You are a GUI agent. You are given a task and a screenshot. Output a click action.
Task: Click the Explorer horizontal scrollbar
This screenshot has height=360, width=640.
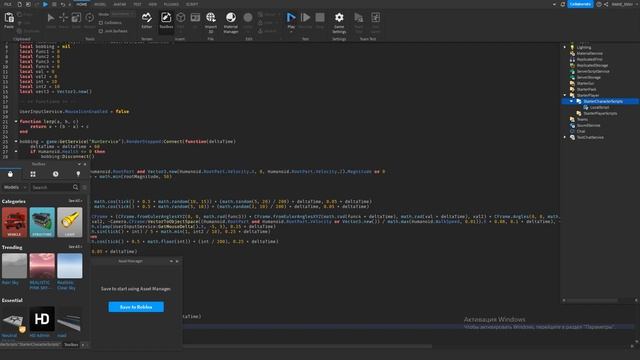592,300
